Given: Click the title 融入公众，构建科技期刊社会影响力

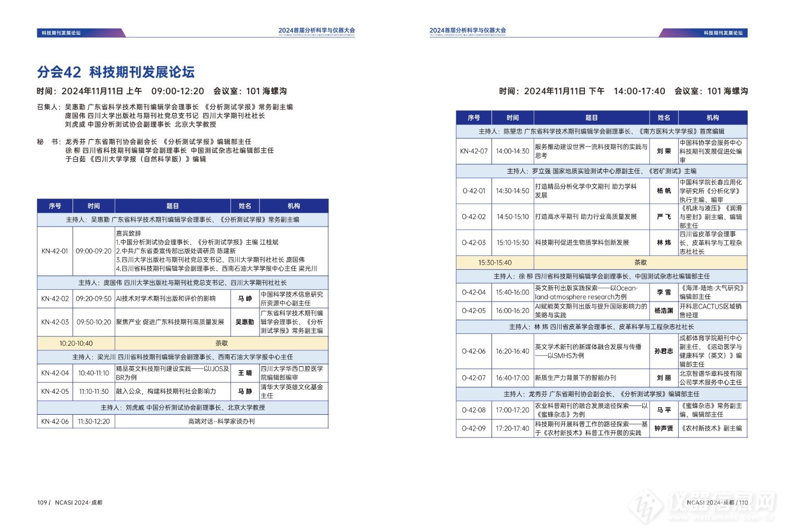Looking at the screenshot, I should (166, 392).
